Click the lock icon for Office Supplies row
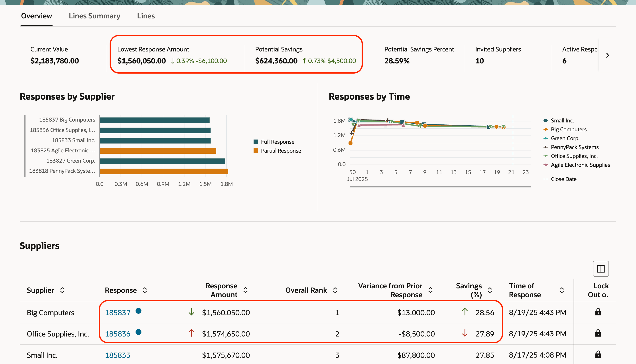Screen dimensions: 636x364 598,333
